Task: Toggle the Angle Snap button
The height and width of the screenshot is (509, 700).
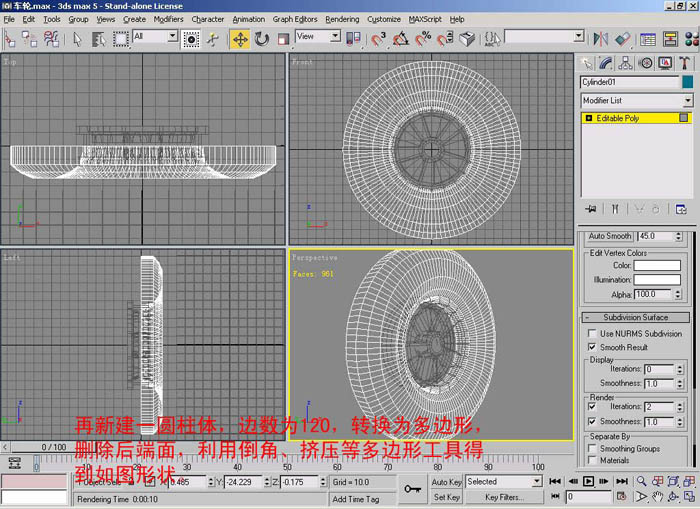Action: 400,39
